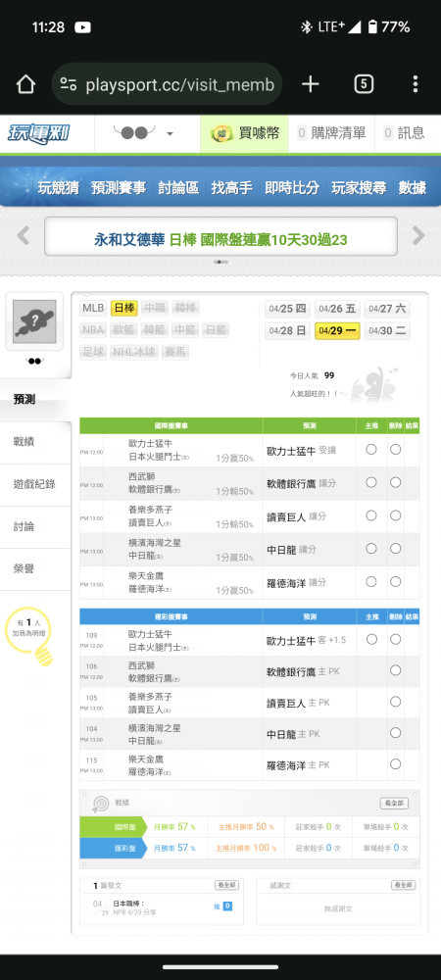Expand the account dropdown arrow near logo
This screenshot has height=980, width=441.
tap(170, 133)
